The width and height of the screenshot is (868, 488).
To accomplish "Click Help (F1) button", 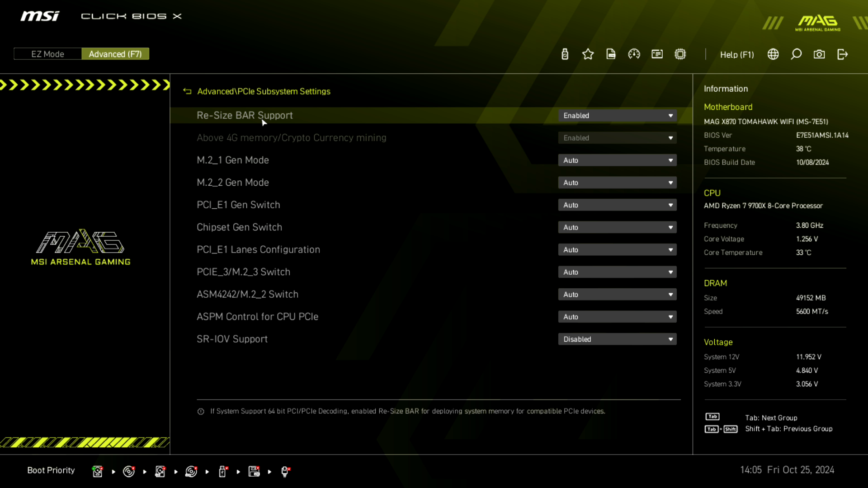I will pyautogui.click(x=737, y=55).
